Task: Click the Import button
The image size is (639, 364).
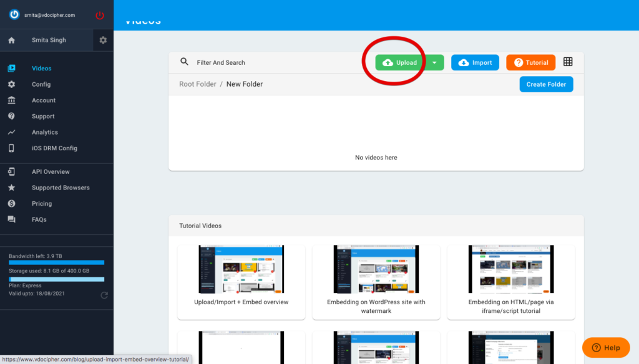Action: pyautogui.click(x=475, y=62)
